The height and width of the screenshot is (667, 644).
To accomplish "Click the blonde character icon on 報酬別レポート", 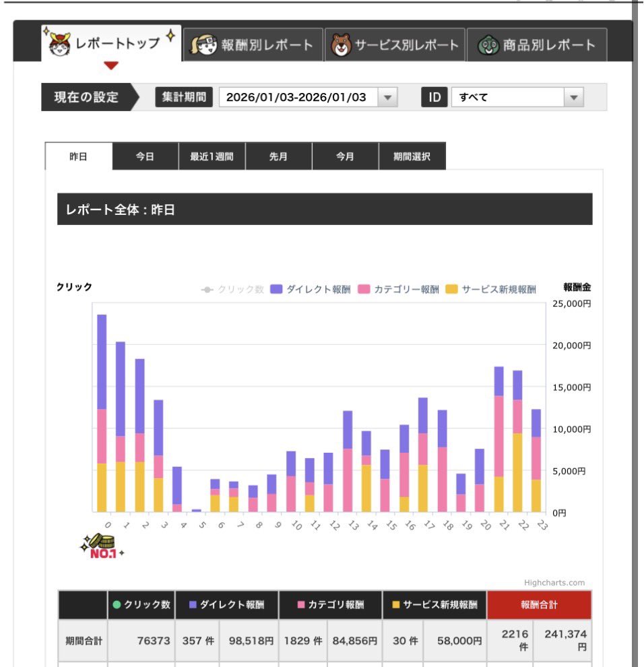I will pos(202,46).
